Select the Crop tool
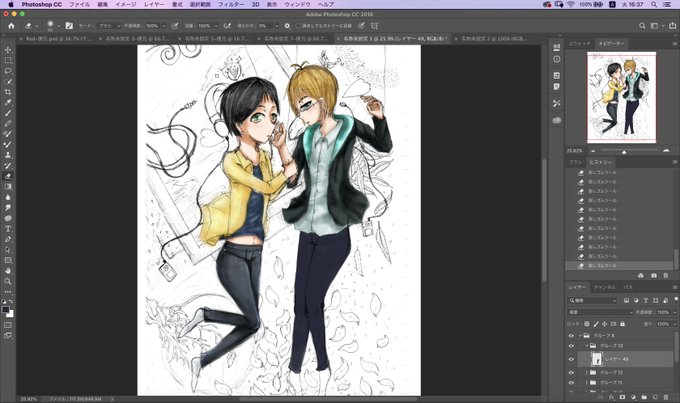This screenshot has height=403, width=680. pos(8,92)
